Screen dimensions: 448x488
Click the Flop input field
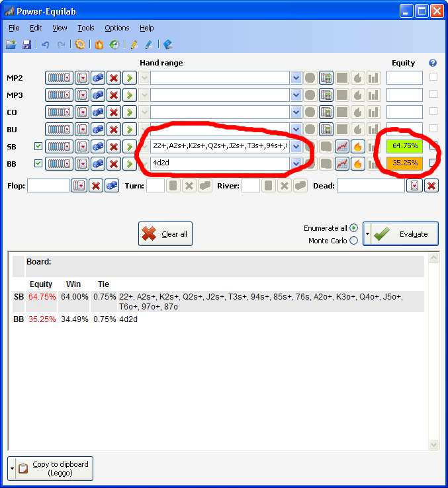[48, 186]
